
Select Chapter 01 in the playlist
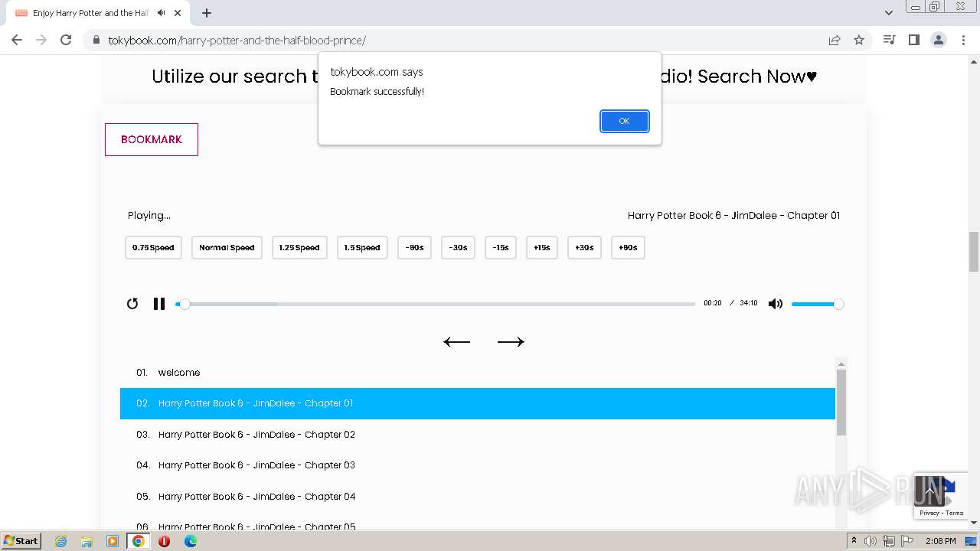click(x=477, y=403)
